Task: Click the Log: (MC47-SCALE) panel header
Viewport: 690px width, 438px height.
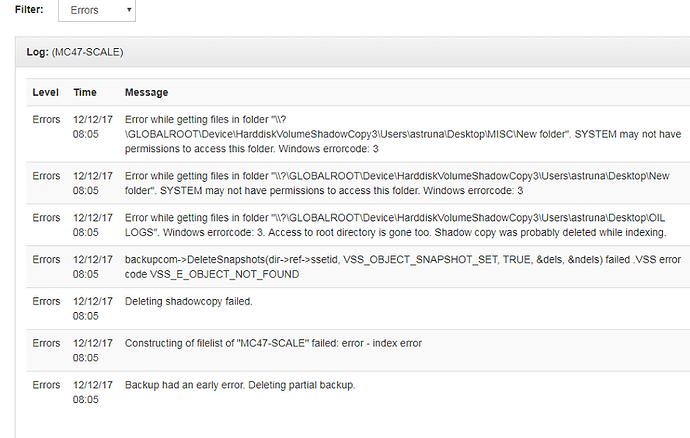Action: pyautogui.click(x=352, y=52)
